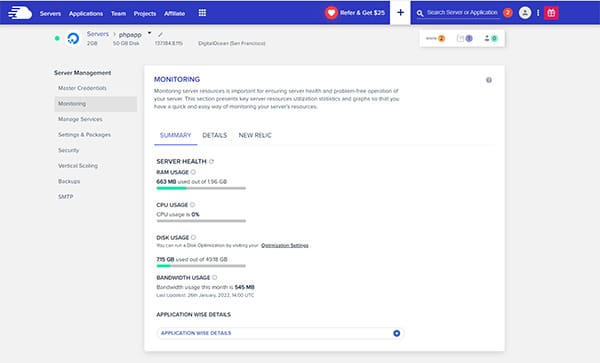Click the Cloudways cloud logo
600x363 pixels.
tap(20, 13)
